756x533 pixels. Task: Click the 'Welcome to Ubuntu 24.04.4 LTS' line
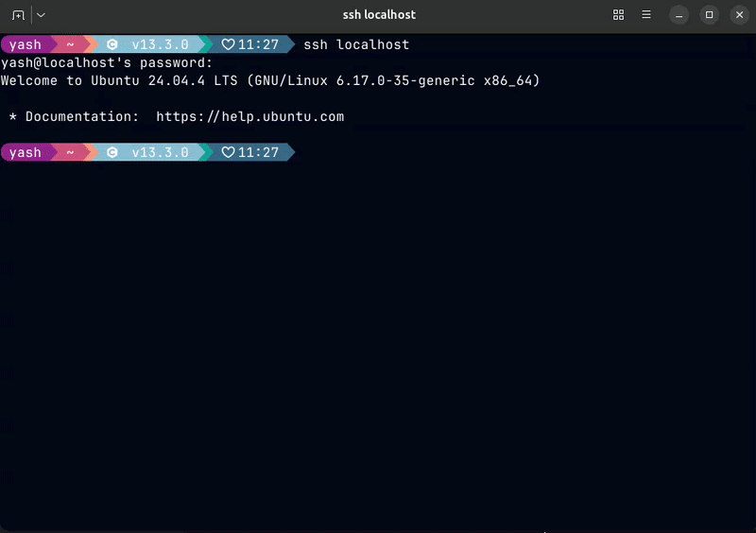[x=119, y=80]
